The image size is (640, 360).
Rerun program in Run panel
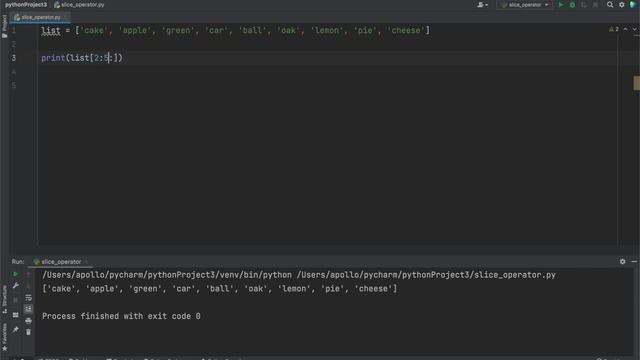(16, 274)
